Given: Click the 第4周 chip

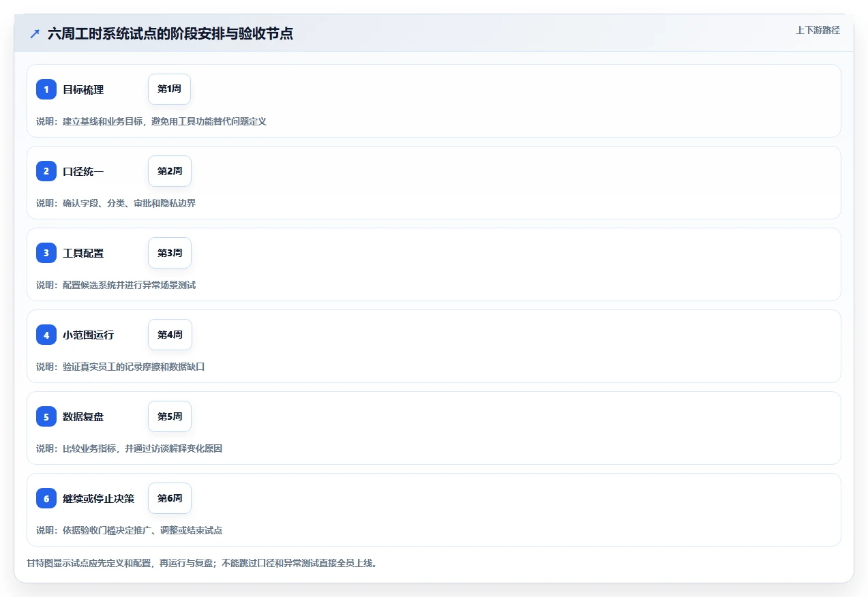Looking at the screenshot, I should coord(170,335).
